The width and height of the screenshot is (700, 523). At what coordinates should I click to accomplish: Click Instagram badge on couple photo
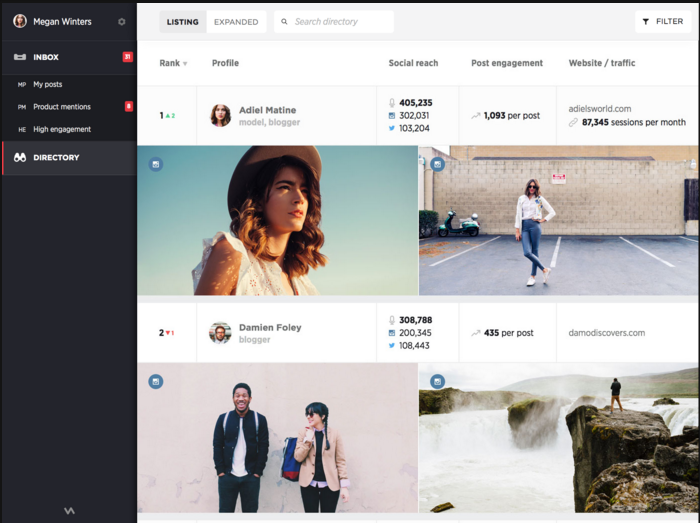pos(156,382)
